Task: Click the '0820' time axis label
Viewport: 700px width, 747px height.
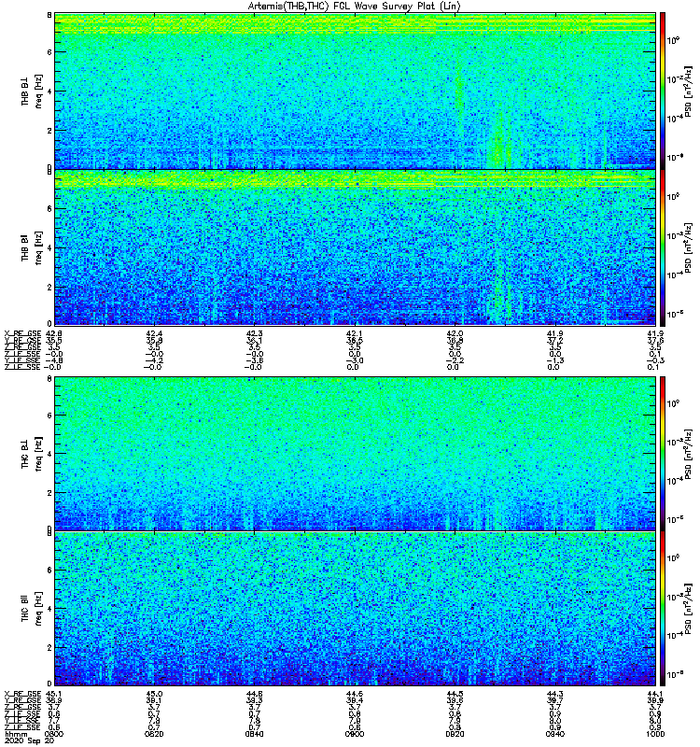Action: [x=154, y=734]
